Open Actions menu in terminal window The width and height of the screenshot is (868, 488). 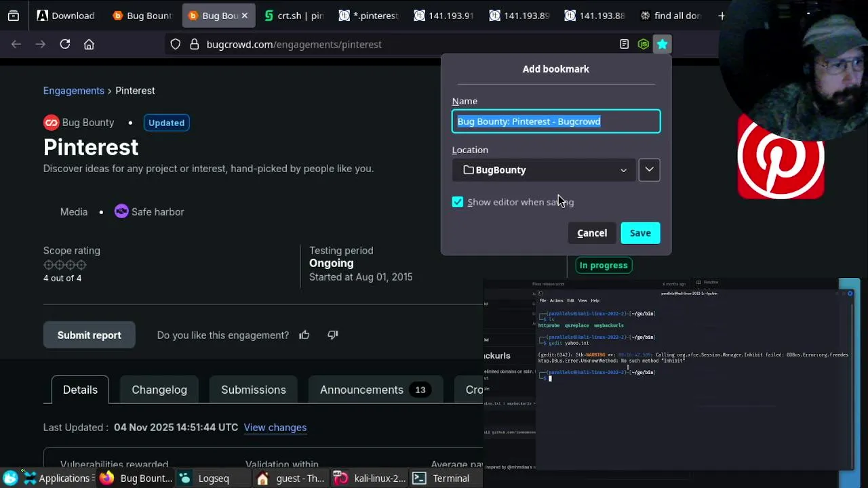click(557, 300)
